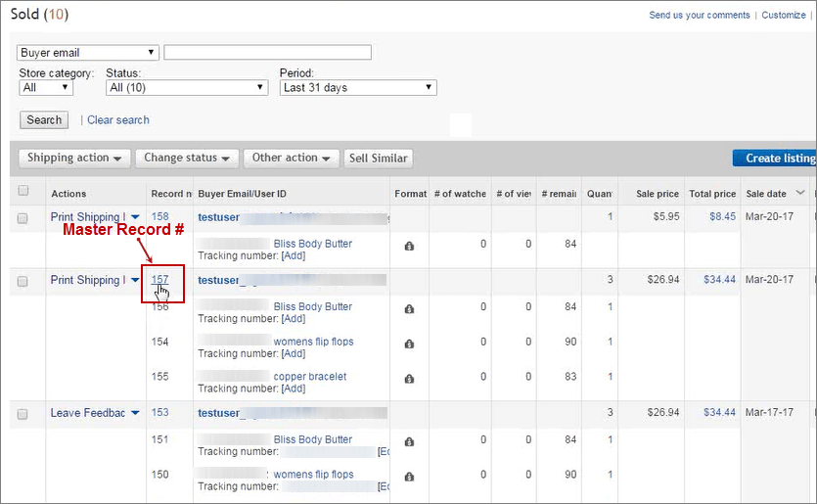Open the Other action menu

pyautogui.click(x=292, y=158)
